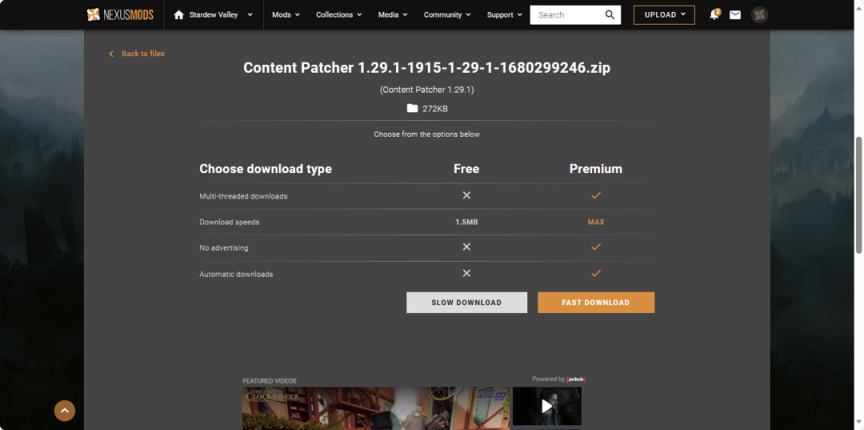Screen dimensions: 864x430
Task: Click the magnifying glass search icon
Action: point(610,15)
